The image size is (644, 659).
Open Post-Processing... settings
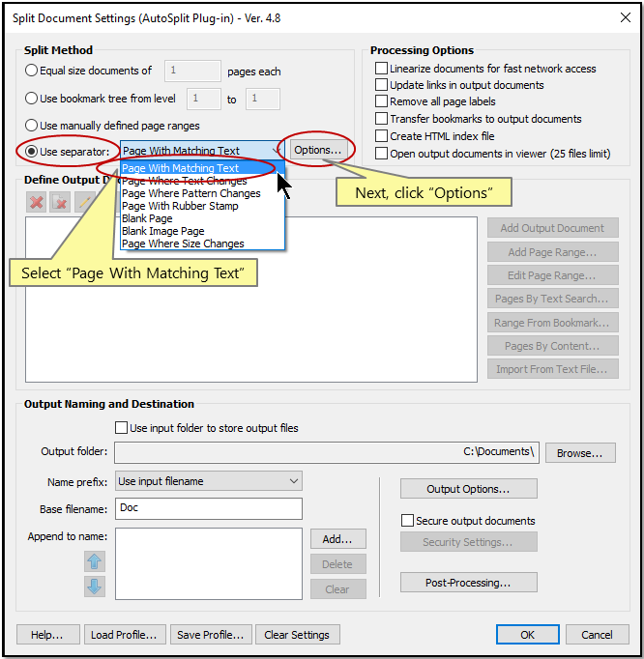click(469, 583)
